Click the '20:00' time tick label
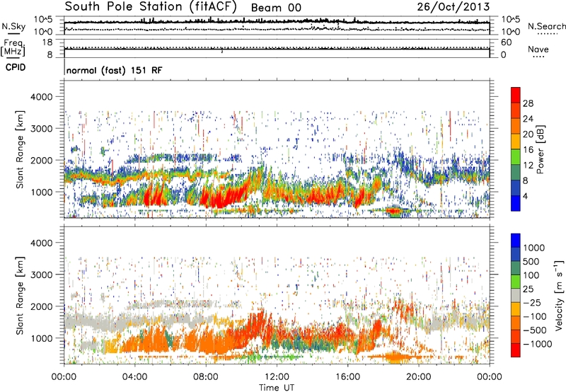Image resolution: width=566 pixels, height=392 pixels. [419, 377]
